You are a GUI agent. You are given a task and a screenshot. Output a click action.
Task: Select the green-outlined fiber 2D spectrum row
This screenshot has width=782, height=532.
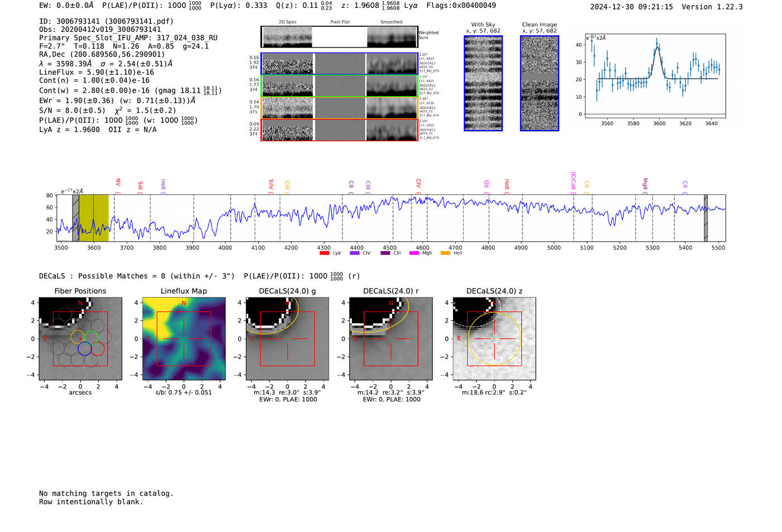coord(339,86)
